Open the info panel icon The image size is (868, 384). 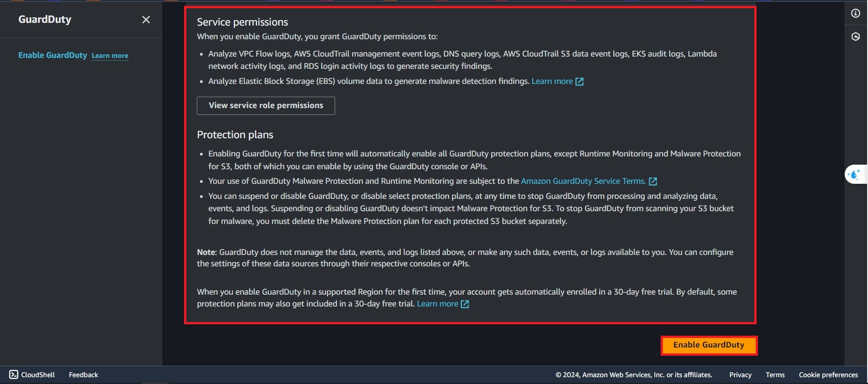(856, 14)
